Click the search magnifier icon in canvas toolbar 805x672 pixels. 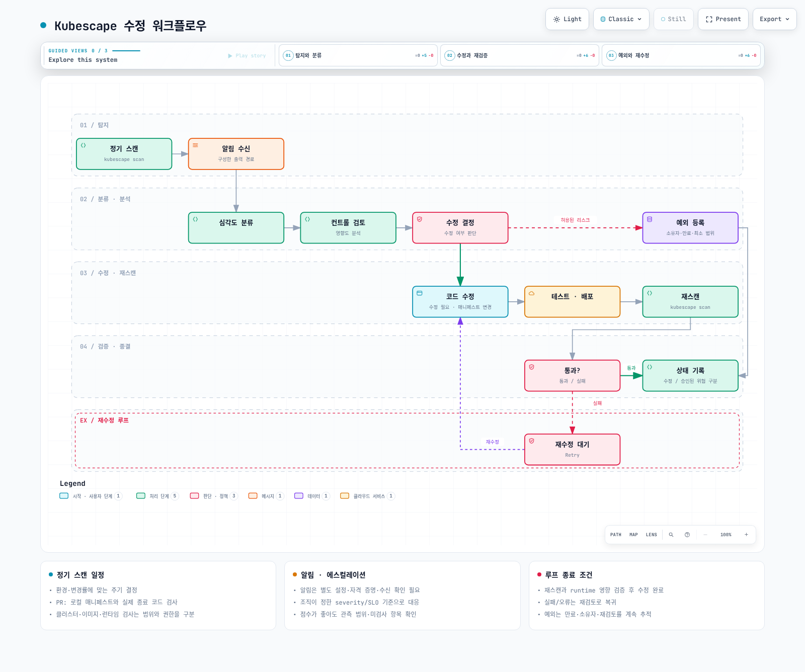click(x=671, y=535)
